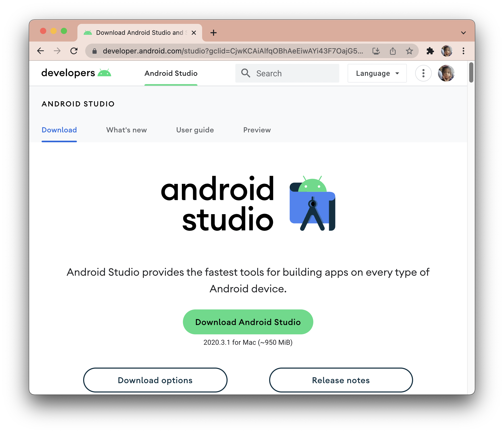Click the share page icon
The height and width of the screenshot is (433, 504).
click(x=393, y=51)
